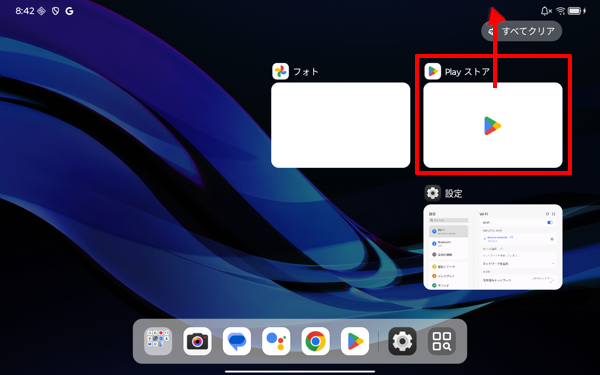Tap the shield icon in status bar
Image resolution: width=600 pixels, height=375 pixels.
point(55,11)
